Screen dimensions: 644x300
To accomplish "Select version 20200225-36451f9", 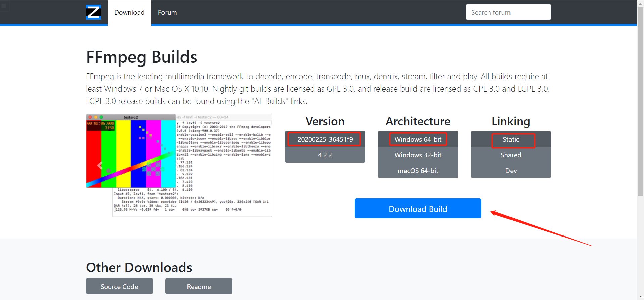I will (325, 139).
